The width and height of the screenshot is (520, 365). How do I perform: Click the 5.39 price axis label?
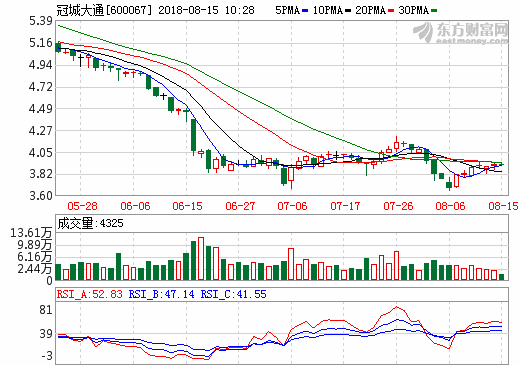pos(41,21)
